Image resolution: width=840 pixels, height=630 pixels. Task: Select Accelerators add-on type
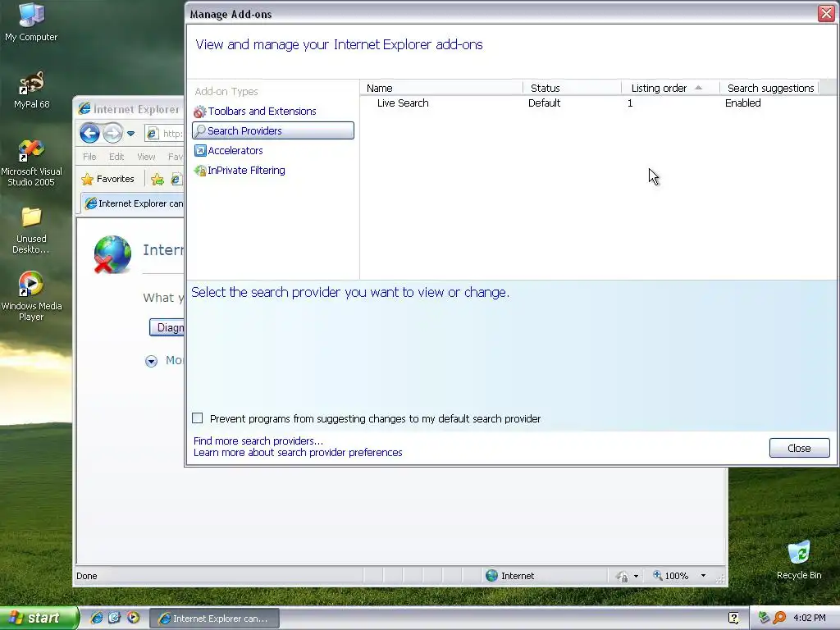(228, 151)
